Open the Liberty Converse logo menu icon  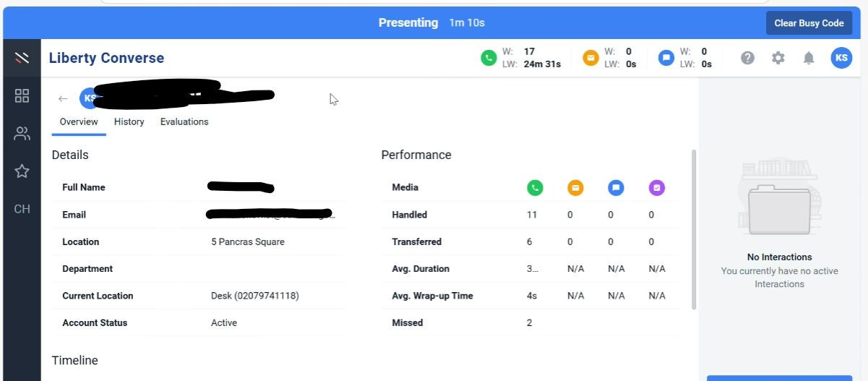(x=22, y=58)
